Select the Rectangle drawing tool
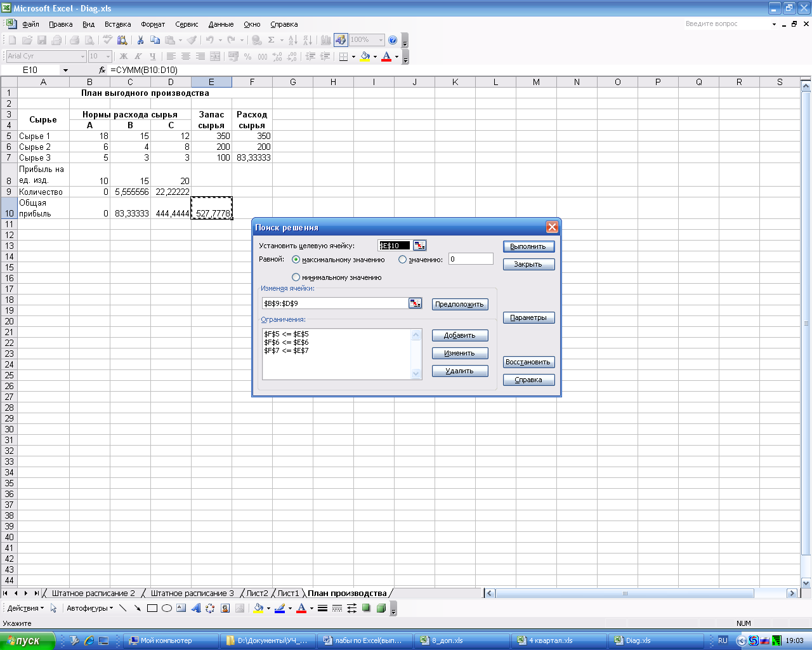 point(152,608)
